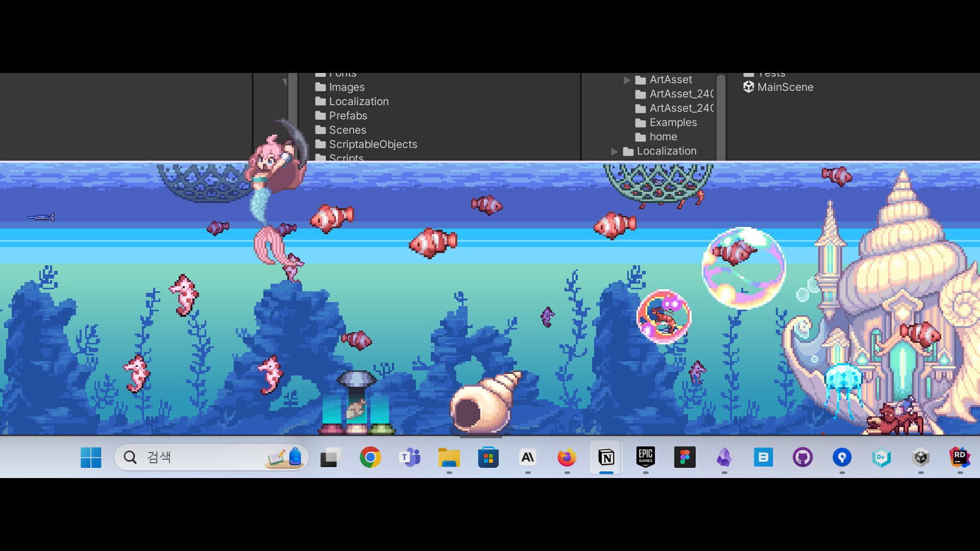Select the home folder
This screenshot has width=980, height=551.
click(663, 137)
